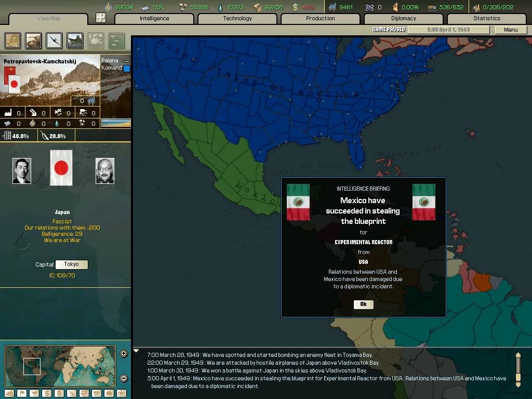Open the game Menu button
The height and width of the screenshot is (399, 532).
pos(511,30)
